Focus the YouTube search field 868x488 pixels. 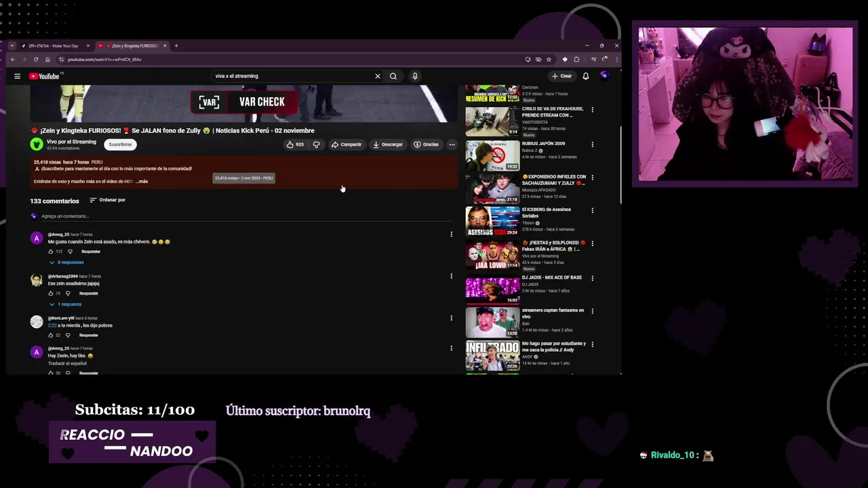(x=292, y=76)
